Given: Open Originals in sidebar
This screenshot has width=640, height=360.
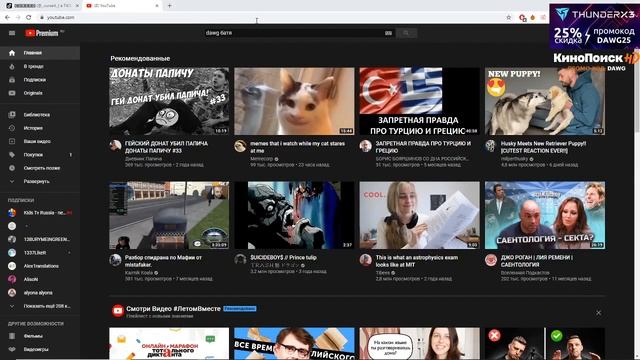Looking at the screenshot, I should pos(40,93).
